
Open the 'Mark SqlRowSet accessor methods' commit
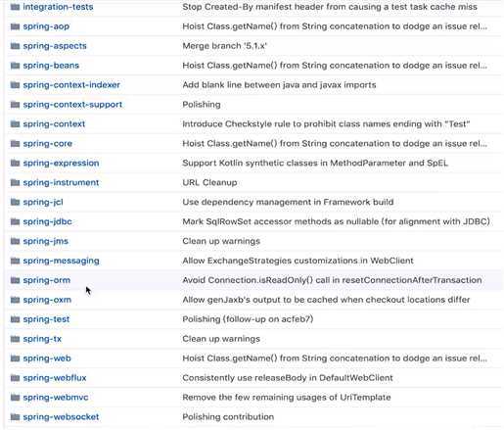point(337,221)
